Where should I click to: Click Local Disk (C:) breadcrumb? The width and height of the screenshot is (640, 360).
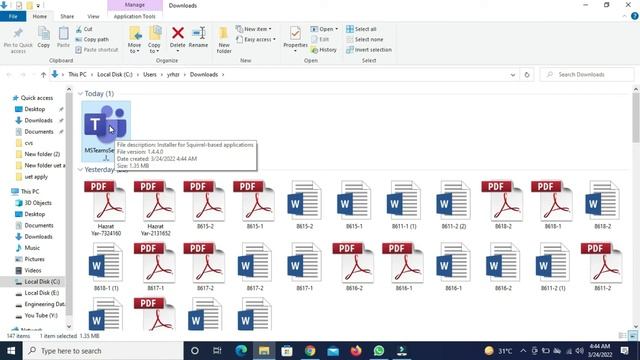click(x=115, y=75)
